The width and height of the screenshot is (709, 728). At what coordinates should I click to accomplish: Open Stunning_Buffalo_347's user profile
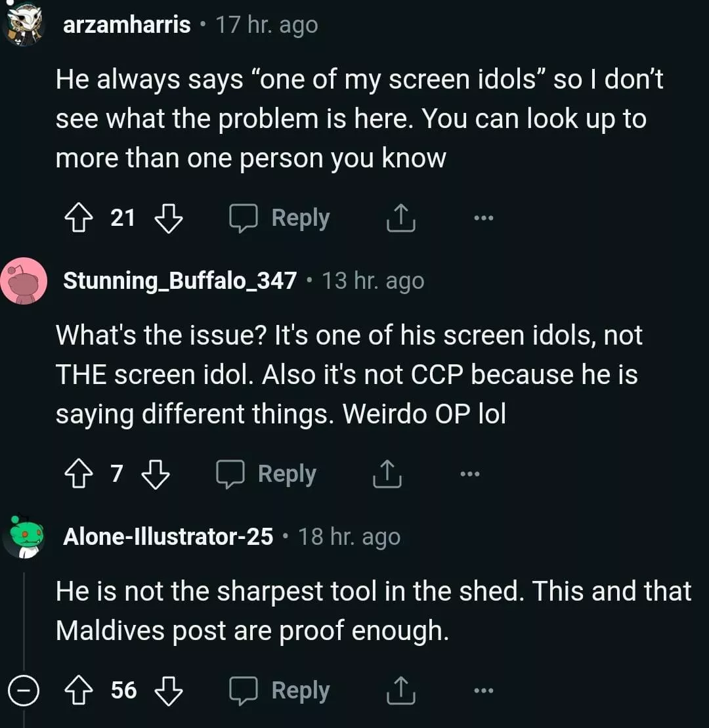click(179, 281)
